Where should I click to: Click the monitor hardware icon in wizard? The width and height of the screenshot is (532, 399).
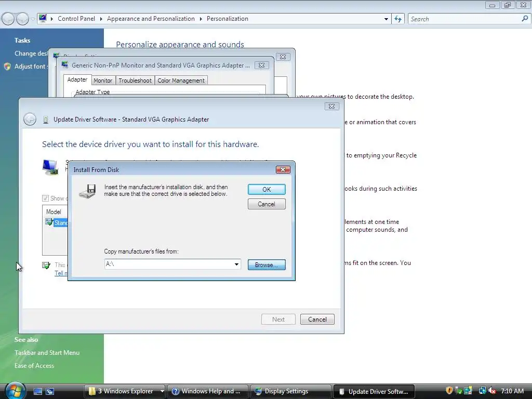[x=50, y=167]
